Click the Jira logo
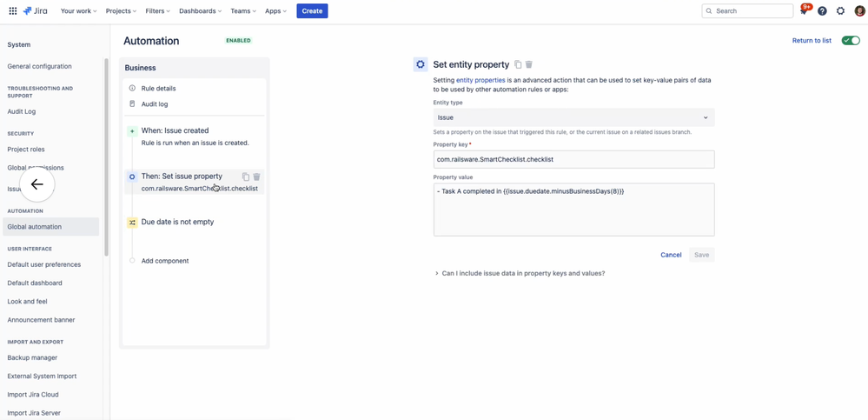This screenshot has height=420, width=868. coord(35,10)
